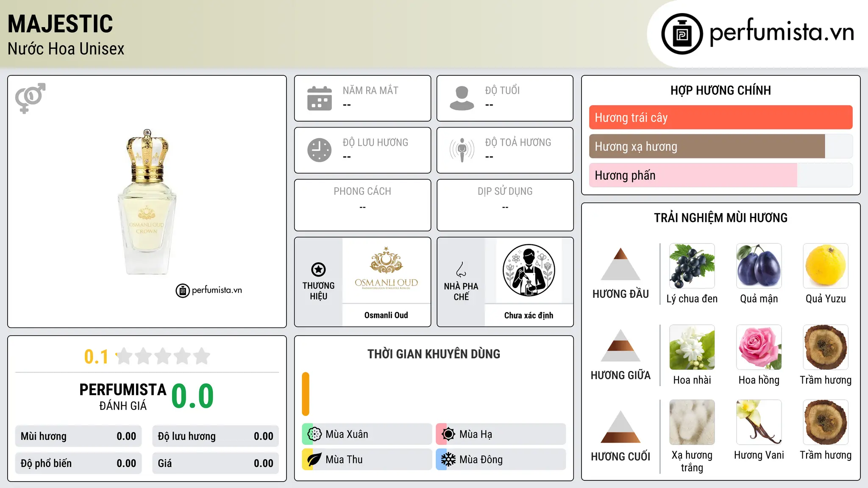Click the calendar icon for Năm ra mắt

tap(320, 98)
